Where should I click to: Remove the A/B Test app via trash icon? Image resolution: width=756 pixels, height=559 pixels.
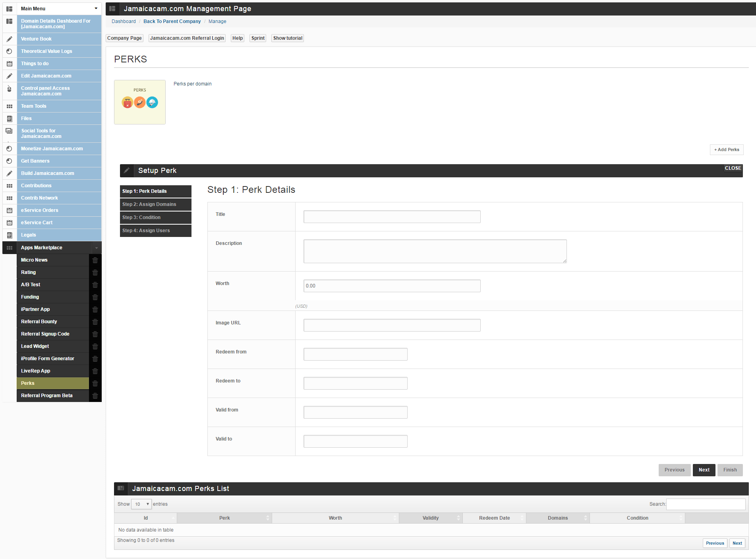(95, 285)
